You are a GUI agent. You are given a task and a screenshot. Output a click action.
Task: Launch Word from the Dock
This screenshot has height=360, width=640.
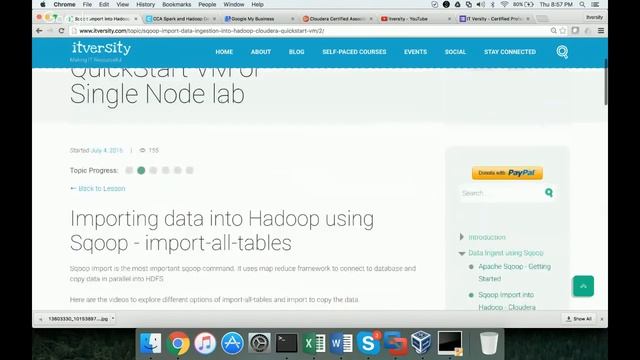[x=341, y=343]
